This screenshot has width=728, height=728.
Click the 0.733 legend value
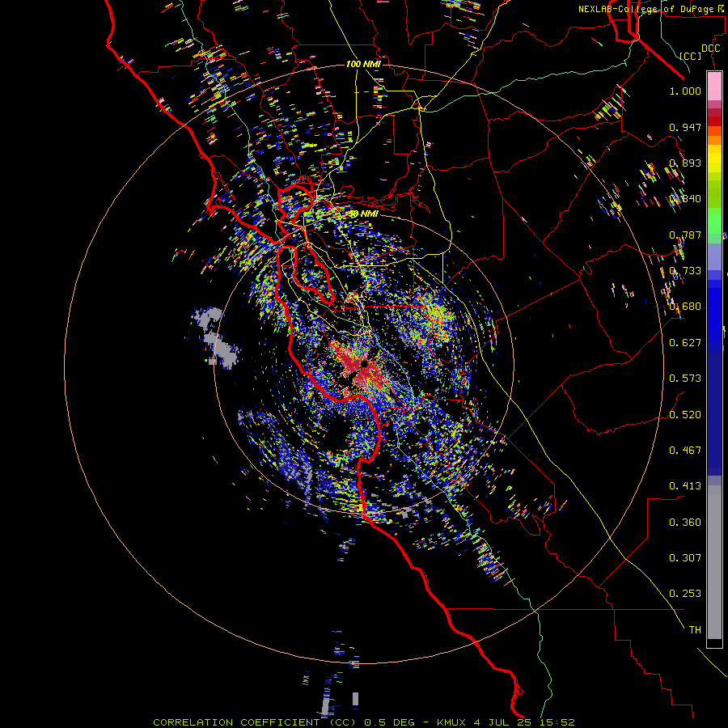coord(685,271)
